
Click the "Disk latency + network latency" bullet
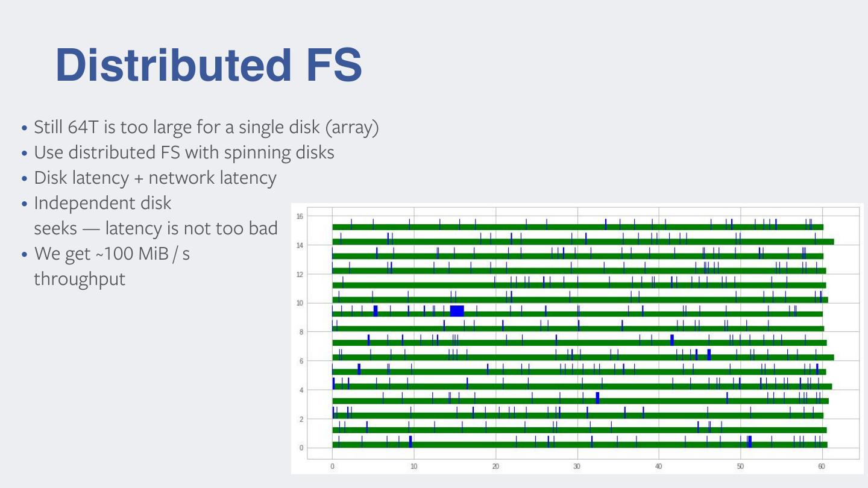(x=155, y=178)
